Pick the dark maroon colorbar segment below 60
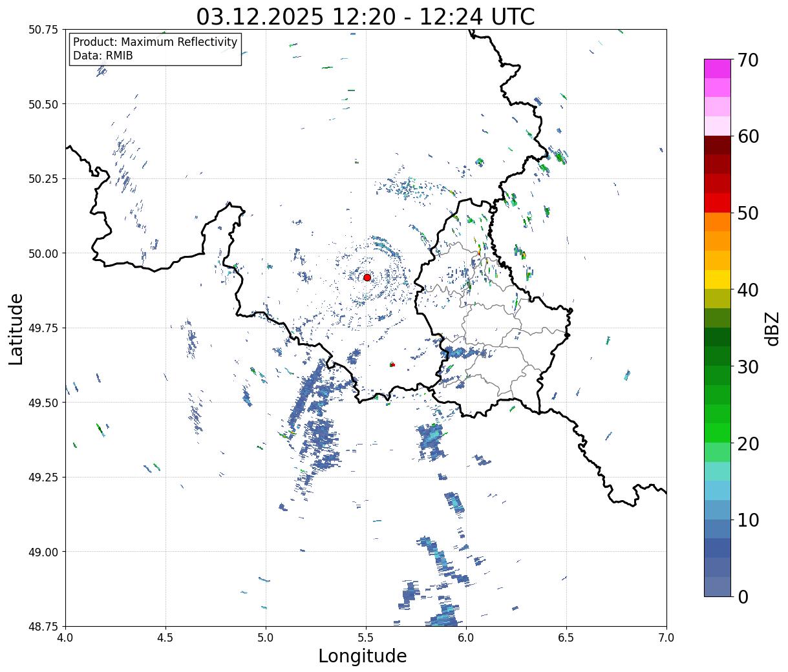Image resolution: width=788 pixels, height=672 pixels. pyautogui.click(x=718, y=145)
